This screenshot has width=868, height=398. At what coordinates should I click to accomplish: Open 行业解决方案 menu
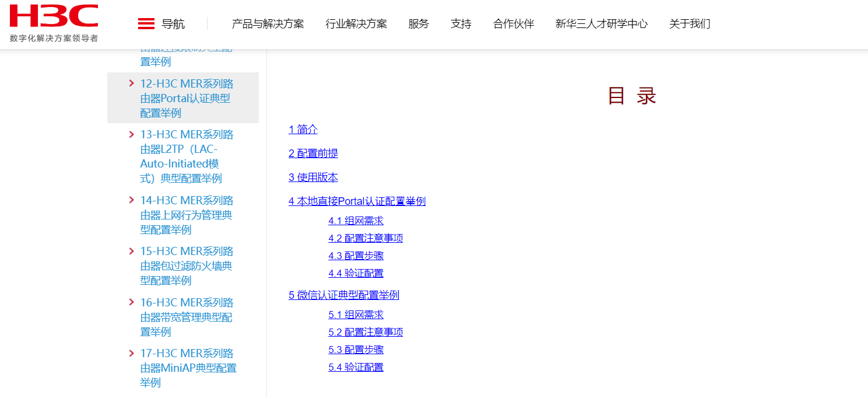pyautogui.click(x=356, y=24)
